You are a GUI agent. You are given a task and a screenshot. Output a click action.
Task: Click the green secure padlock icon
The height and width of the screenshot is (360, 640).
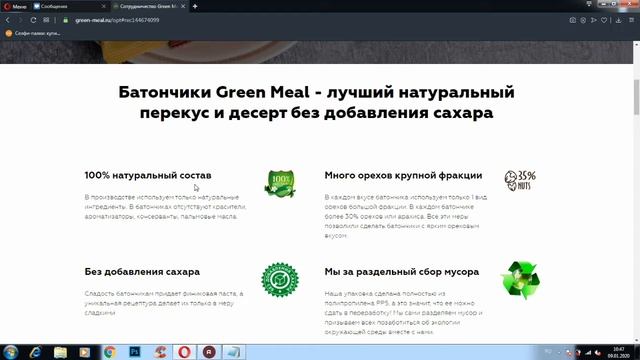point(66,20)
